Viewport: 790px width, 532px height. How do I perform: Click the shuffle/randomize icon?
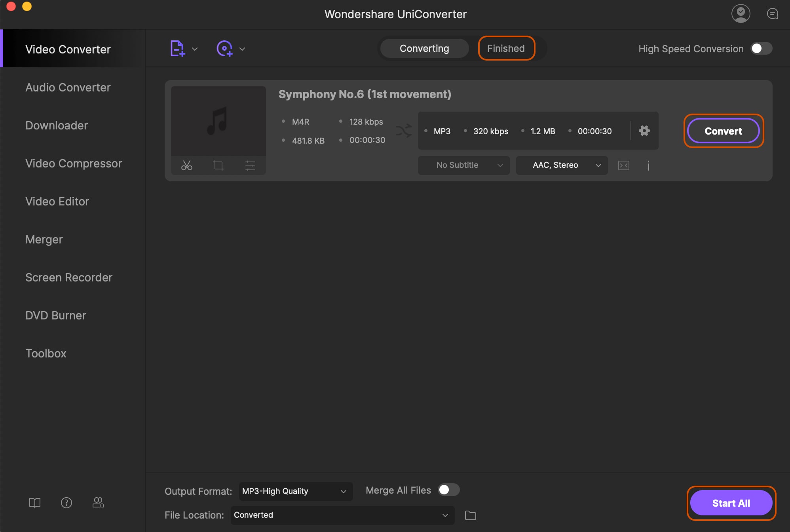404,130
